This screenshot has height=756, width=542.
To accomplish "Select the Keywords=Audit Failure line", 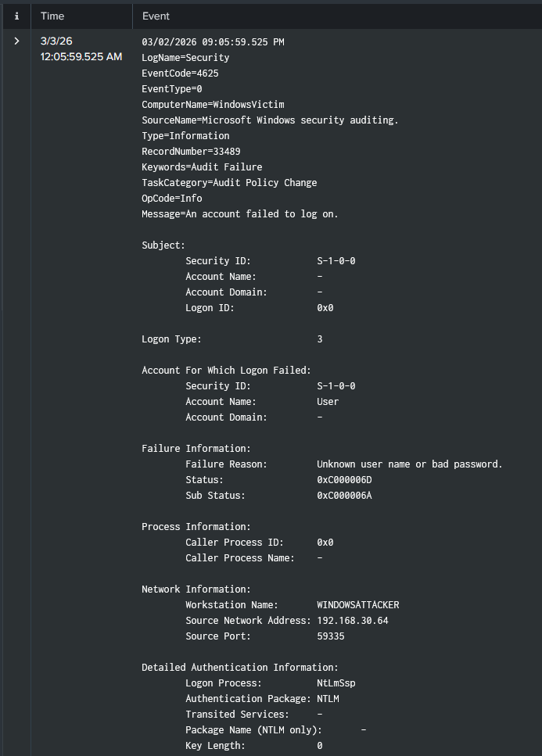I will (202, 167).
